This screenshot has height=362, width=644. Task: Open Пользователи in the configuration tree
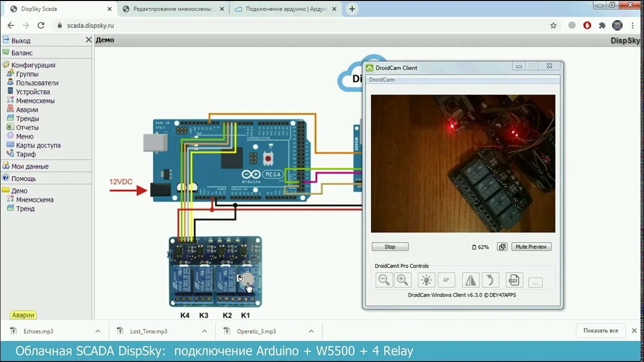37,83
